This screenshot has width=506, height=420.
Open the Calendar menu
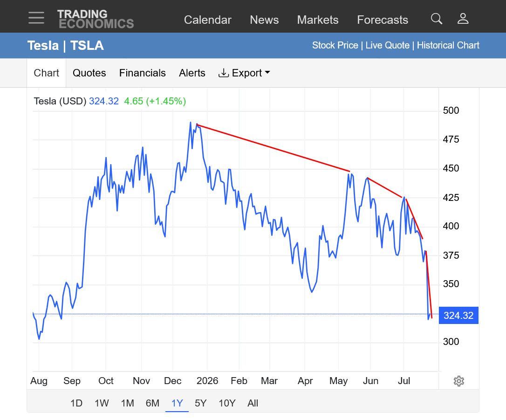click(207, 20)
